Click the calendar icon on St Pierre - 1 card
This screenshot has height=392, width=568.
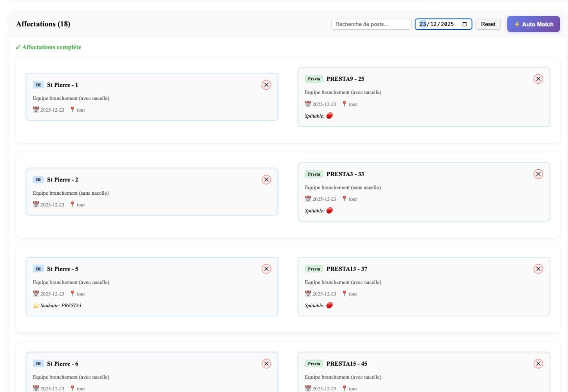[x=36, y=110]
